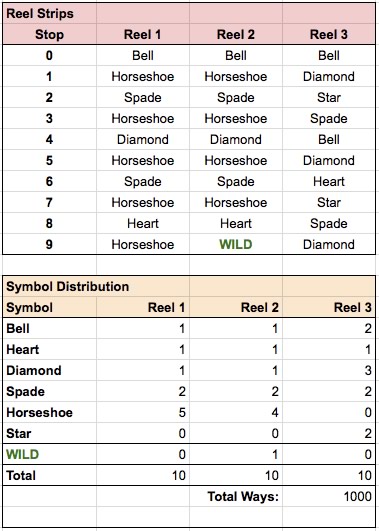Select the Horseshoe Reel 2 count of 4
This screenshot has width=379, height=531.
coord(236,412)
